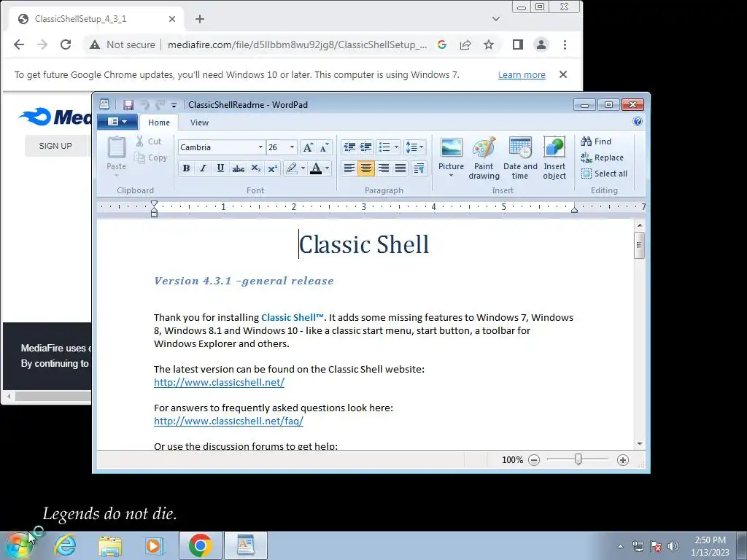Click the volume speaker tray icon
The width and height of the screenshot is (747, 560).
[673, 546]
